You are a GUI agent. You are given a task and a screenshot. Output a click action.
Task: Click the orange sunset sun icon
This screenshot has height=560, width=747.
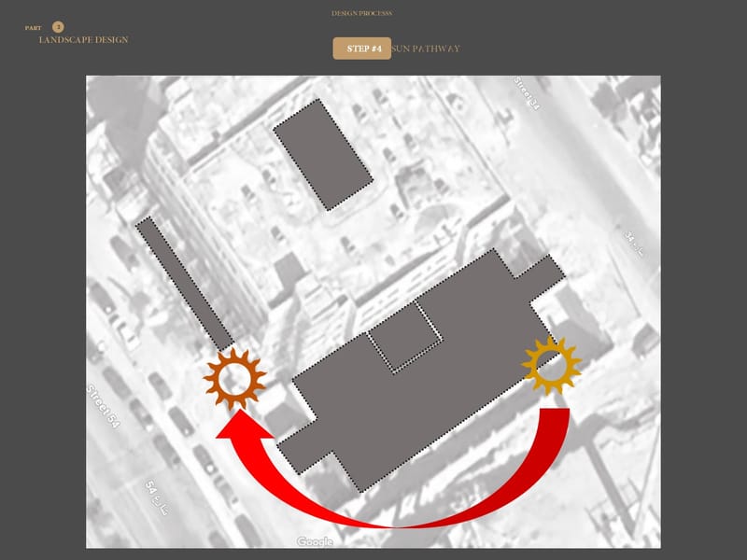pyautogui.click(x=235, y=376)
